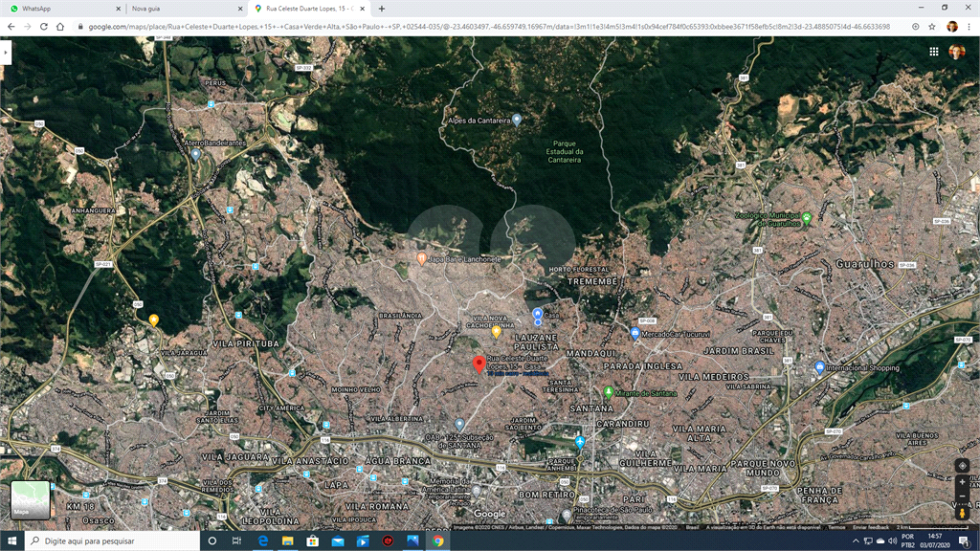Open the Chrome three-dot menu

coord(969,27)
